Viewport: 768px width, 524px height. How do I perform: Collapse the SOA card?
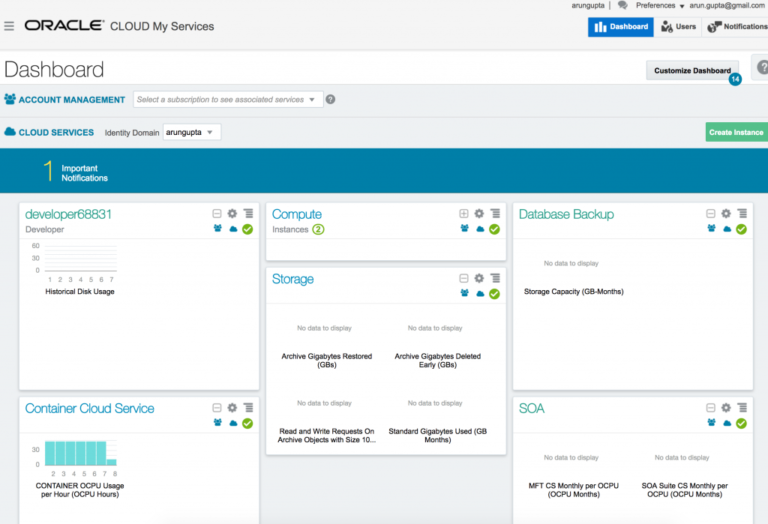[711, 407]
